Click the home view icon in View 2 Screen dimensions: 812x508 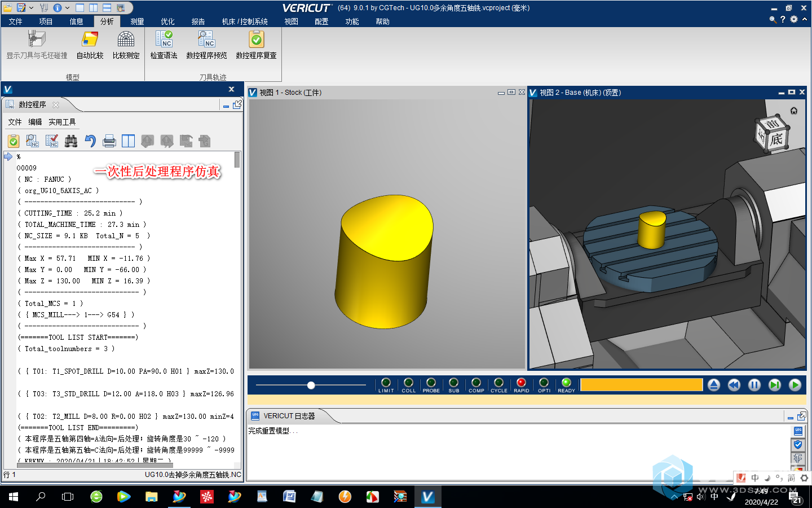pos(794,111)
